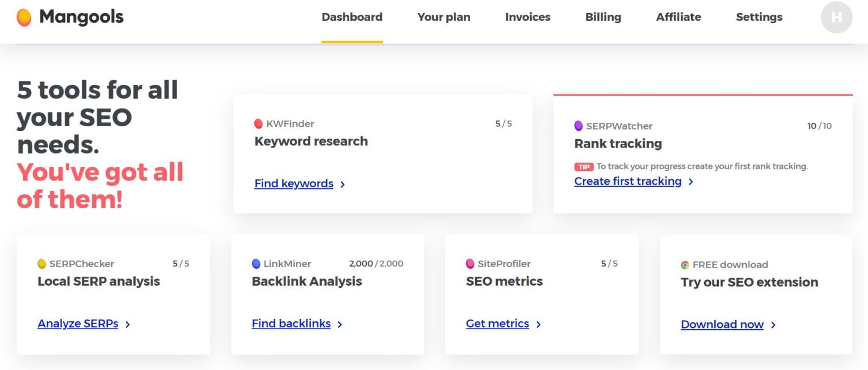Click the Find keywords link

[x=294, y=184]
